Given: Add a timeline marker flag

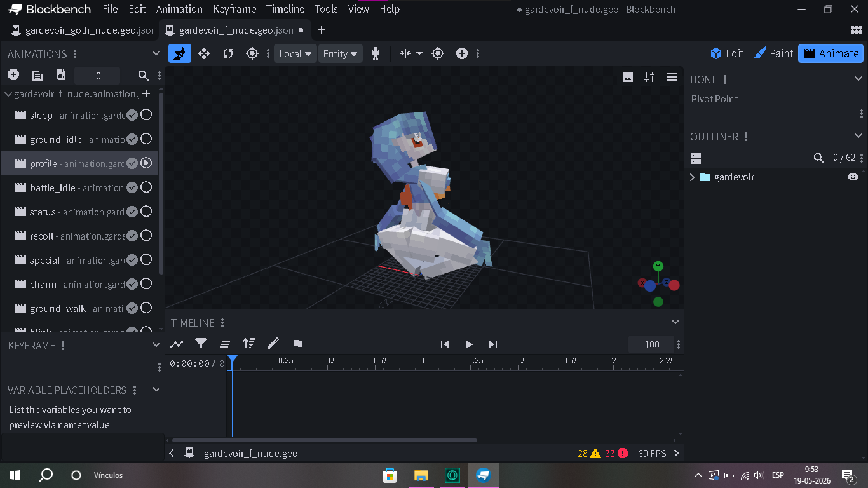Looking at the screenshot, I should 297,344.
